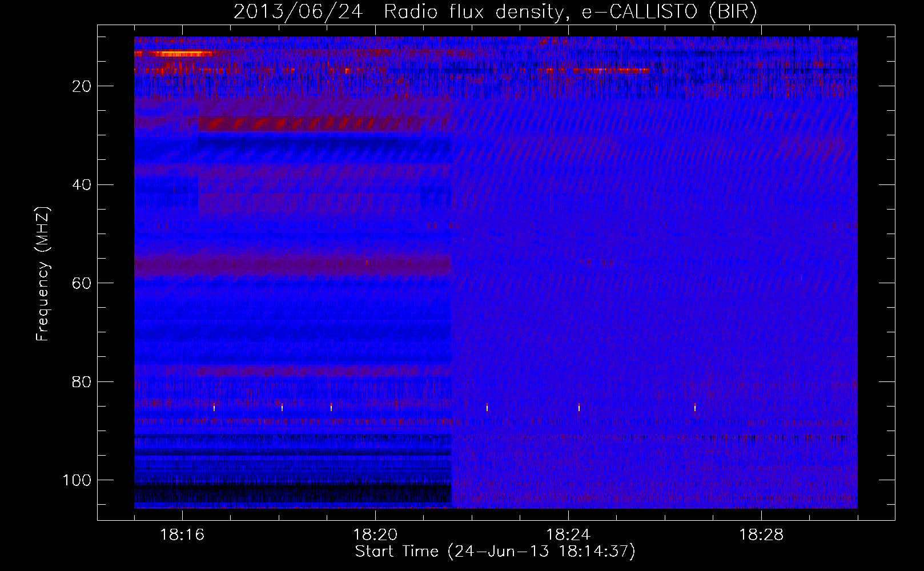This screenshot has width=924, height=571.
Task: Click the 'Start Time (24-Jun-13 18:14:37)' label
Action: click(x=495, y=552)
